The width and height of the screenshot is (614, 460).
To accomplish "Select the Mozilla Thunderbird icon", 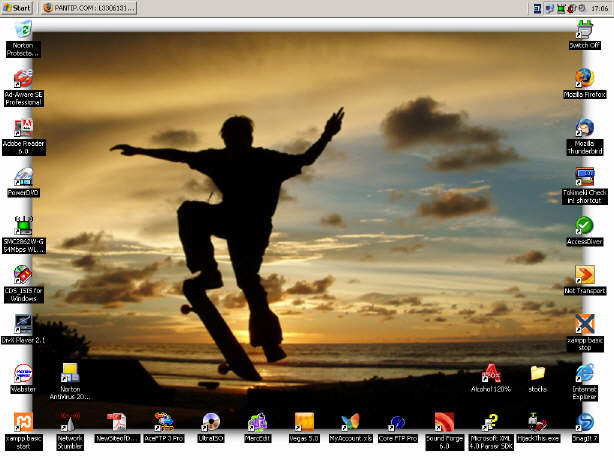I will point(585,137).
